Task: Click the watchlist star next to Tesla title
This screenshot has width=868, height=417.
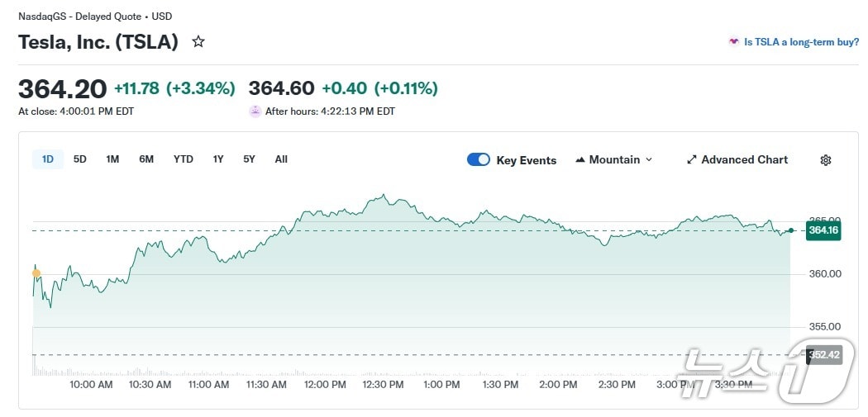Action: point(198,41)
